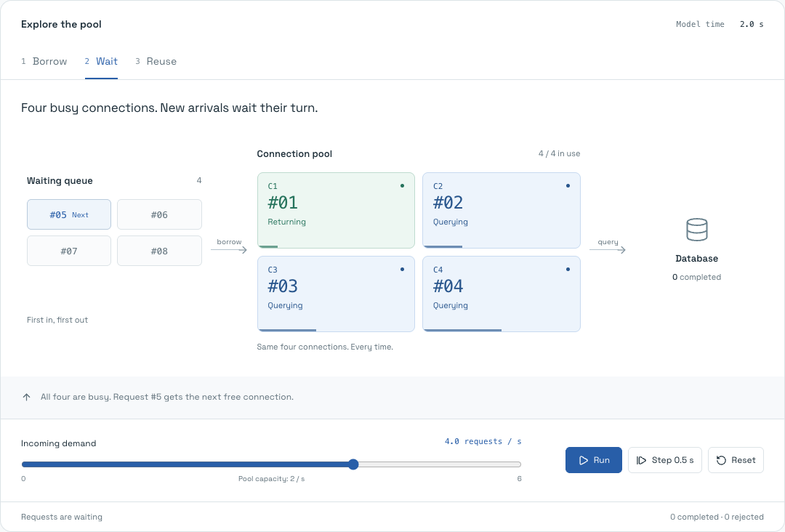Viewport: 785px width, 532px height.
Task: Click the waiting queue count '4'
Action: (199, 180)
